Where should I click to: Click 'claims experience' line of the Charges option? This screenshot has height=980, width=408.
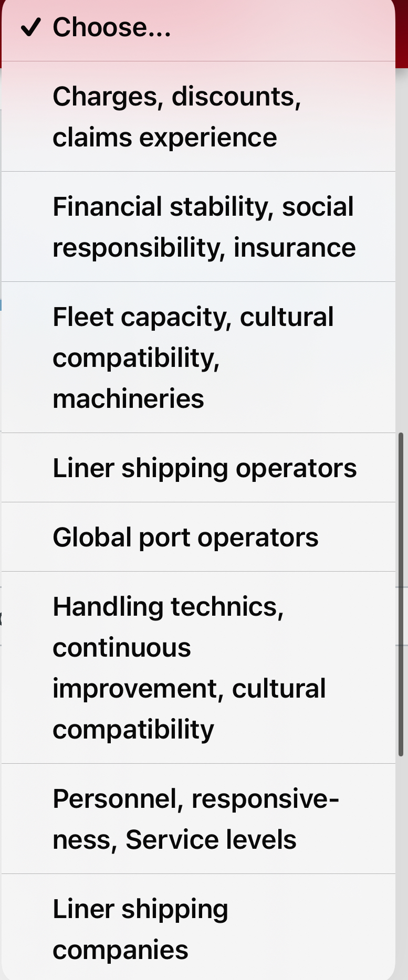(165, 138)
